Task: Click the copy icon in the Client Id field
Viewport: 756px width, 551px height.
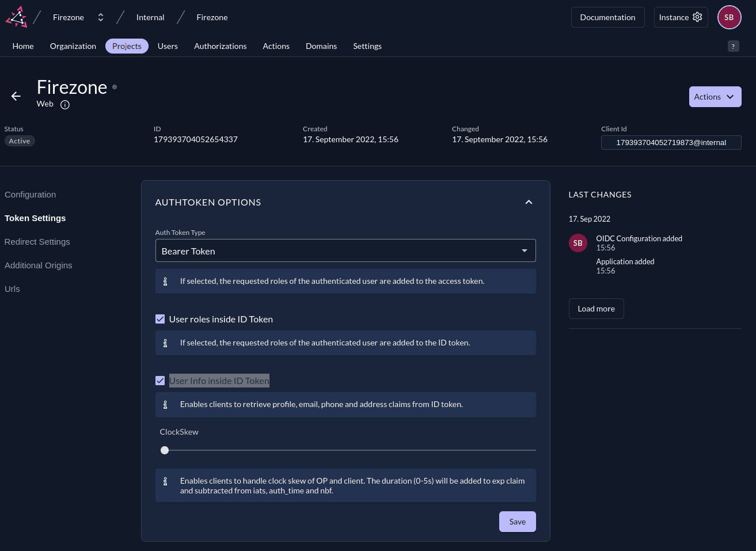Action: click(609, 142)
